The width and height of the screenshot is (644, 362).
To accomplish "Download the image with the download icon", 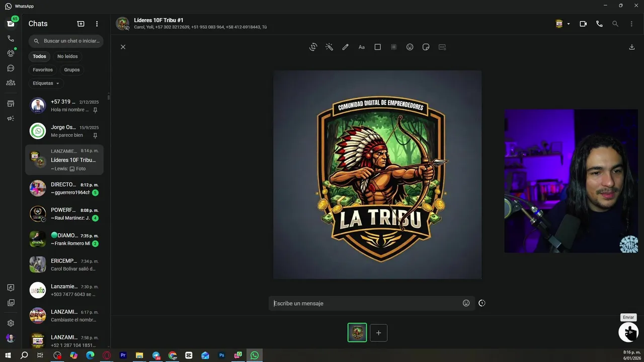I will (x=632, y=47).
